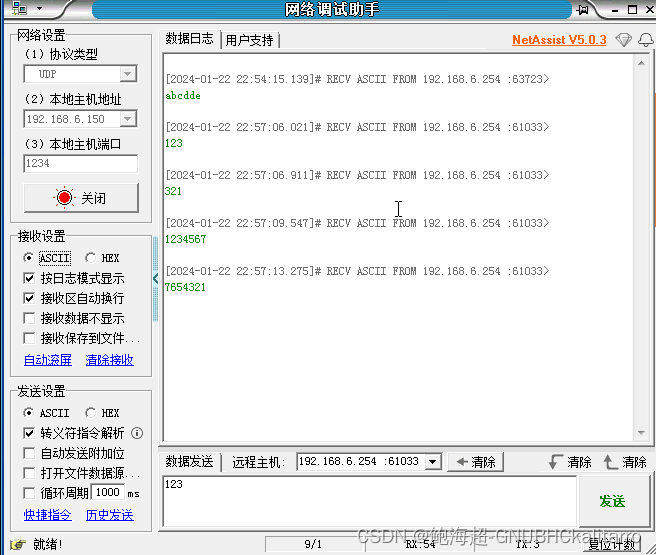656x555 pixels.
Task: Expand the 协议类型 UDP dropdown
Action: click(x=128, y=74)
